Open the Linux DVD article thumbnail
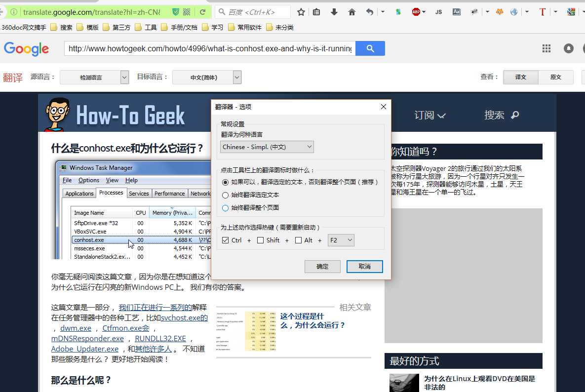 pos(404,383)
